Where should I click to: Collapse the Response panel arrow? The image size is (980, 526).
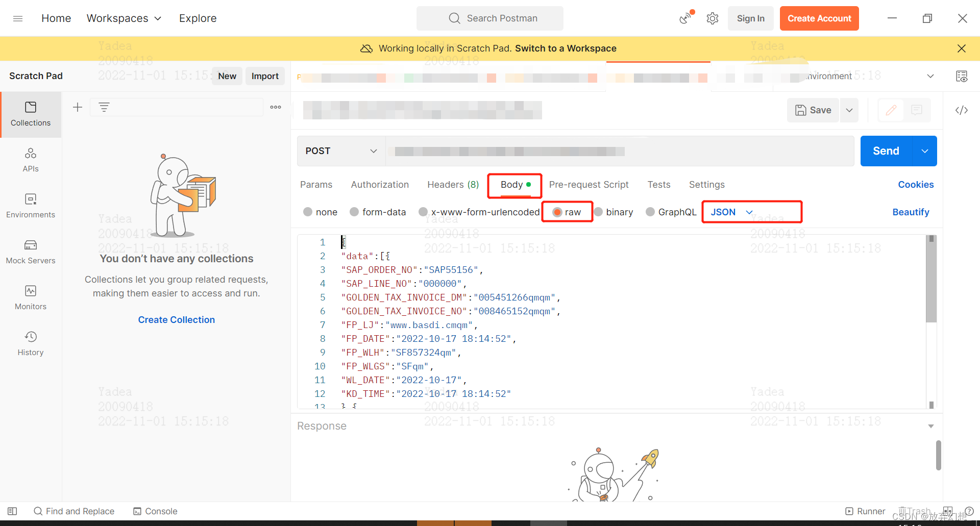coord(931,426)
